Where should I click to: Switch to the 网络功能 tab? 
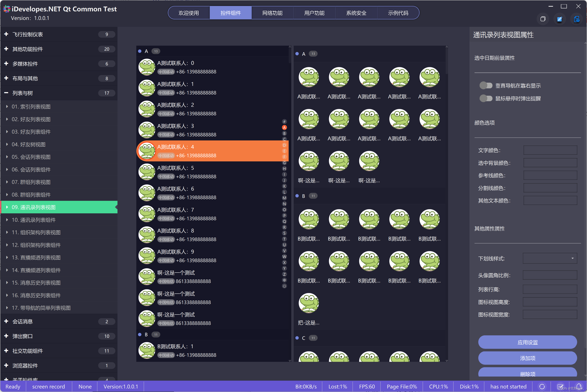(x=272, y=13)
